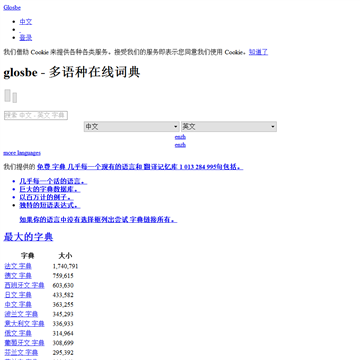Open the 日文 字典 link
360x360 pixels.
tap(18, 295)
